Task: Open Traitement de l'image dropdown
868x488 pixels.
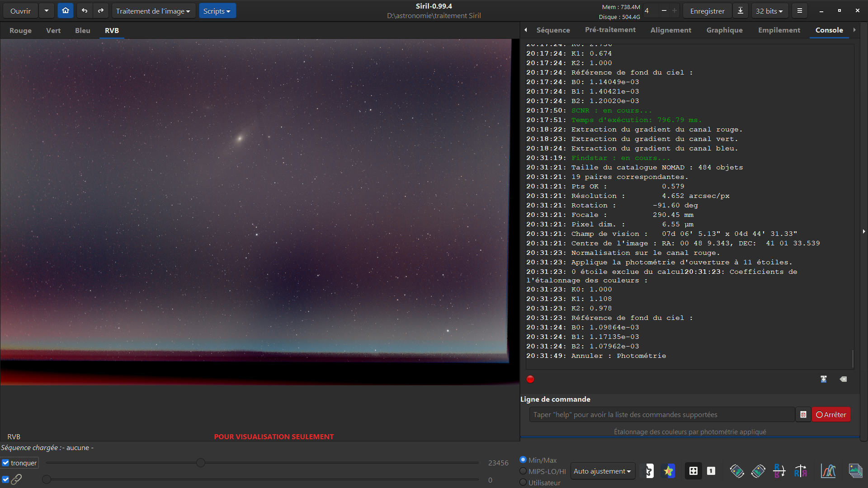Action: (153, 11)
